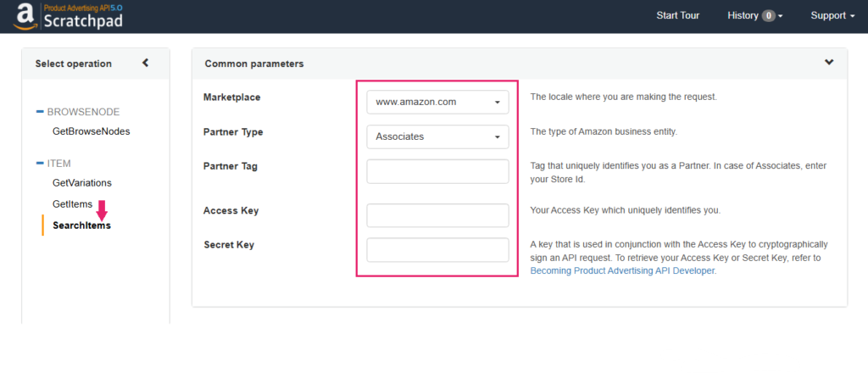
Task: Click the Secret Key label
Action: click(x=229, y=245)
